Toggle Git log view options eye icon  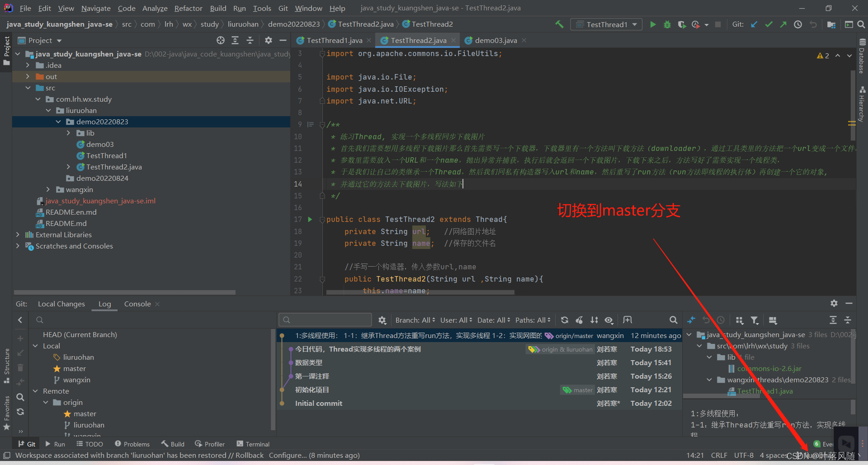609,320
